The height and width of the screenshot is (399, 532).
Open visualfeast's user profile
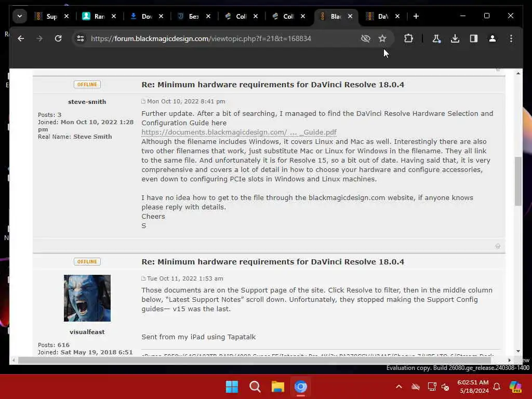click(87, 332)
